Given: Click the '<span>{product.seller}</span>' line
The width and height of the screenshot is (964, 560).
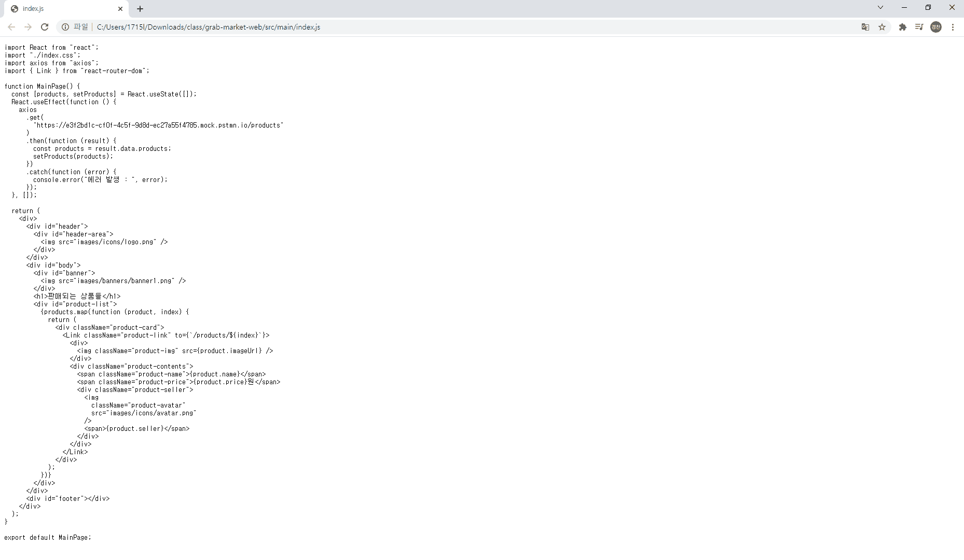Looking at the screenshot, I should click(x=137, y=428).
